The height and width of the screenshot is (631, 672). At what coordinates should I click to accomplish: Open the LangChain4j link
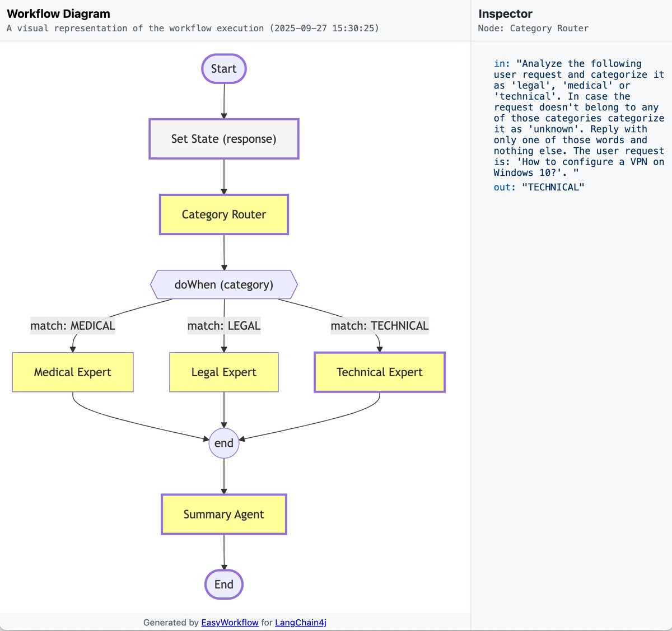[x=301, y=623]
